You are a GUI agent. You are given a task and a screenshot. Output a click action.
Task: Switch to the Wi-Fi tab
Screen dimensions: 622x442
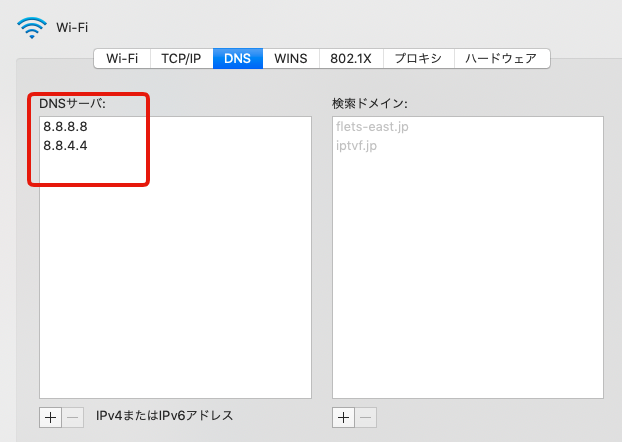[122, 58]
